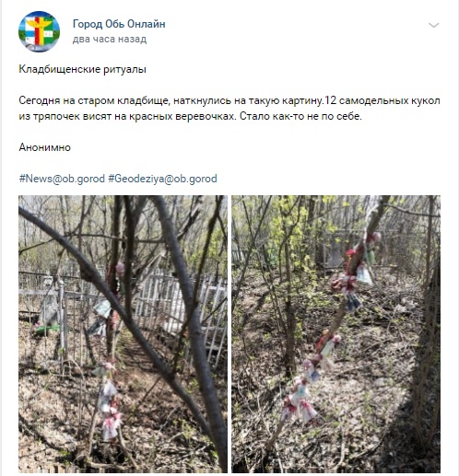
Task: Click the words '12 самодельных кукол' in post
Action: pyautogui.click(x=382, y=100)
